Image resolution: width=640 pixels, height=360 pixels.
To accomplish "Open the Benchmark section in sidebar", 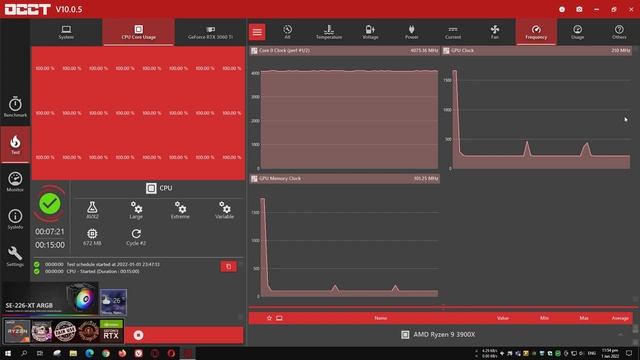I will [x=15, y=107].
